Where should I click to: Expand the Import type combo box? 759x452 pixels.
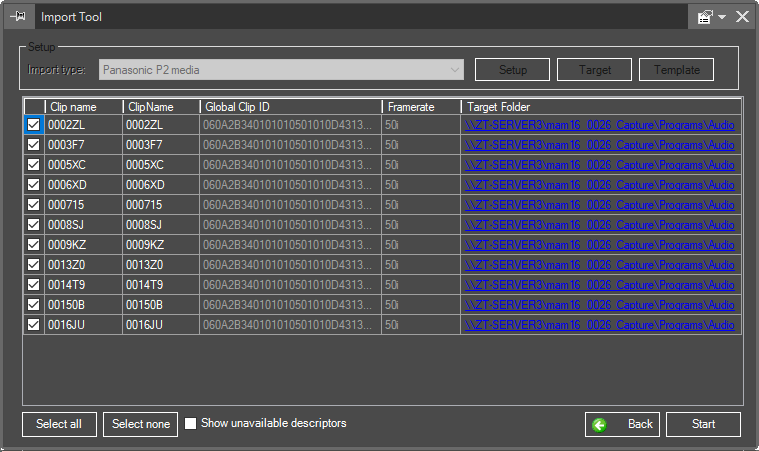coord(456,70)
